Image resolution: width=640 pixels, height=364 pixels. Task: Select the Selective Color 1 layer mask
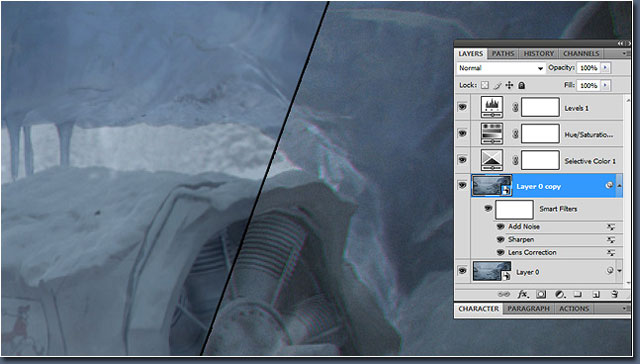coord(540,160)
